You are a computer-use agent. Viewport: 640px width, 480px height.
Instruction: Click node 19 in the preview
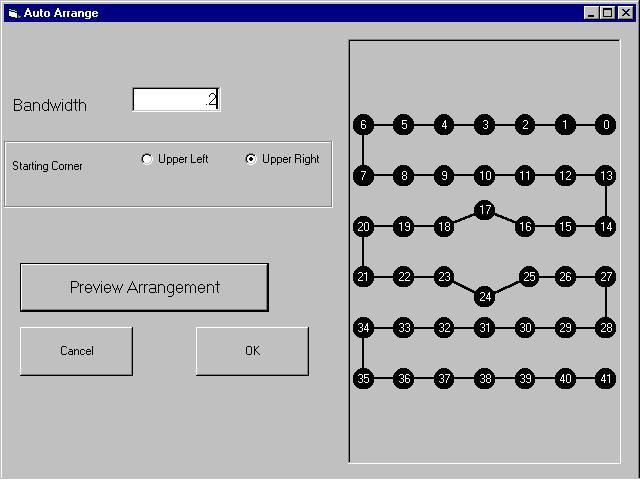(404, 226)
